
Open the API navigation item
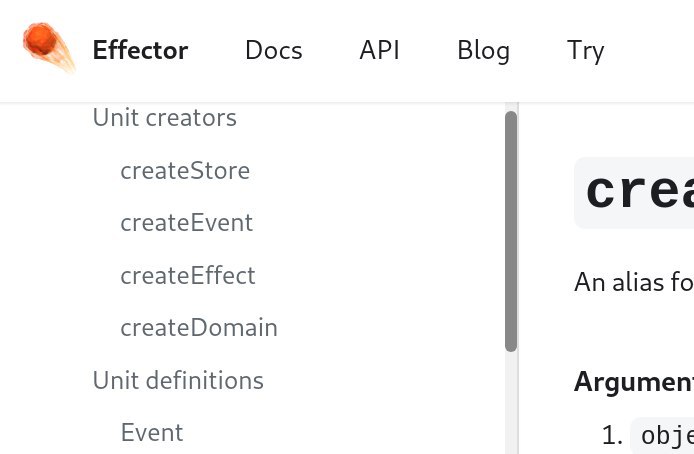click(379, 50)
